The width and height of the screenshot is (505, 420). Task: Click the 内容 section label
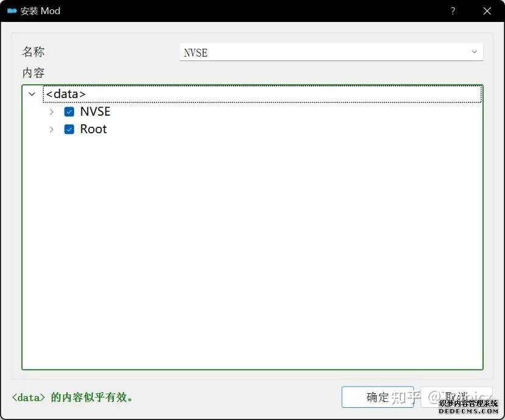click(x=33, y=73)
